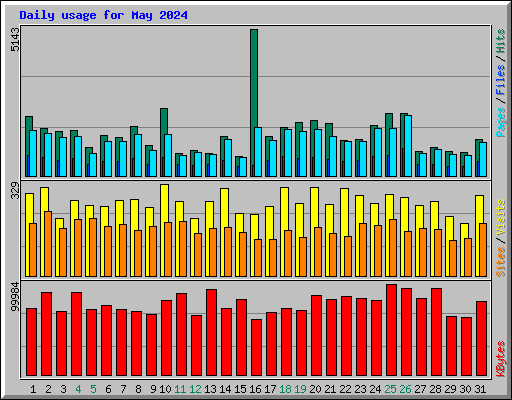Click the "Files" legend label

click(501, 80)
